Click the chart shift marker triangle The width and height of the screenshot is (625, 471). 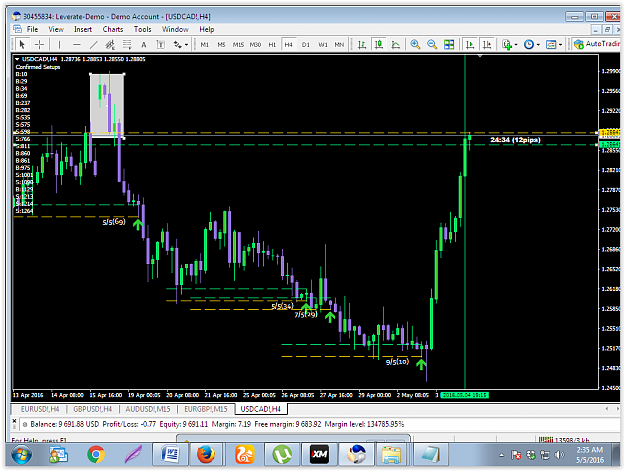pos(480,56)
